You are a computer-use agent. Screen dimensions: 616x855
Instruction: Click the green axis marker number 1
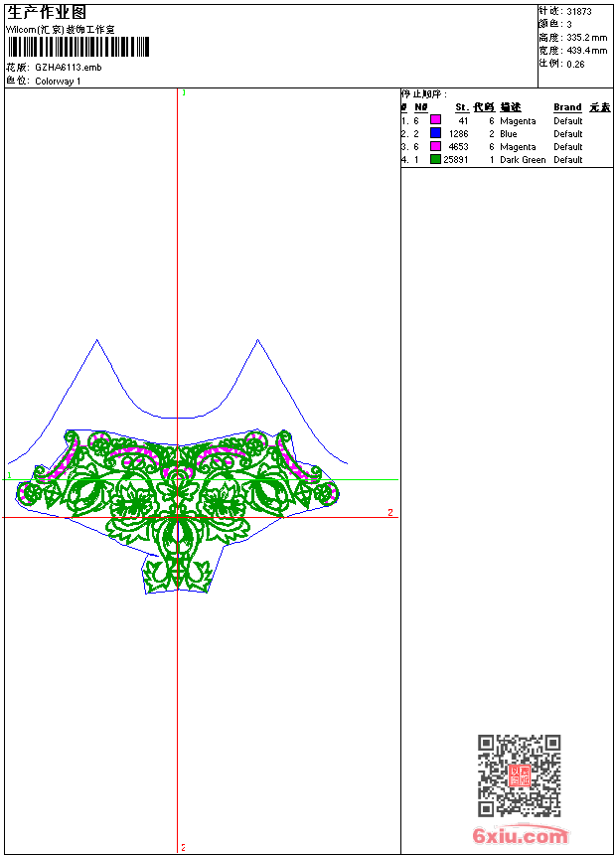[x=9, y=475]
